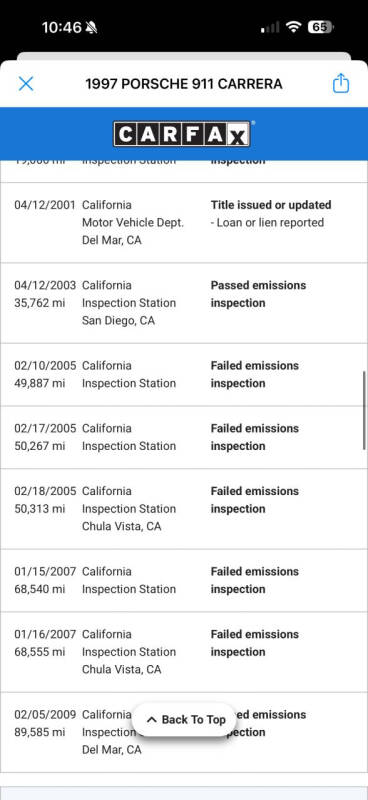The height and width of the screenshot is (800, 368).
Task: Select the 04/12/2003 passed emissions record
Action: 184,303
